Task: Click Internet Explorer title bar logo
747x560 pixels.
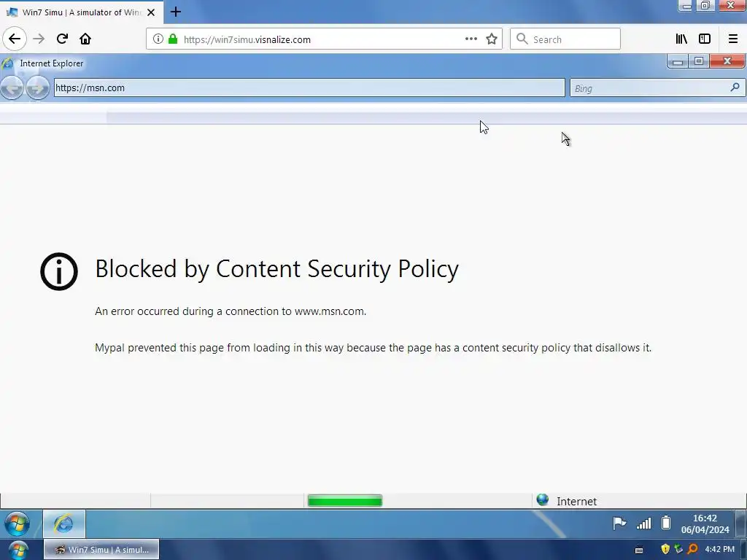Action: coord(7,63)
